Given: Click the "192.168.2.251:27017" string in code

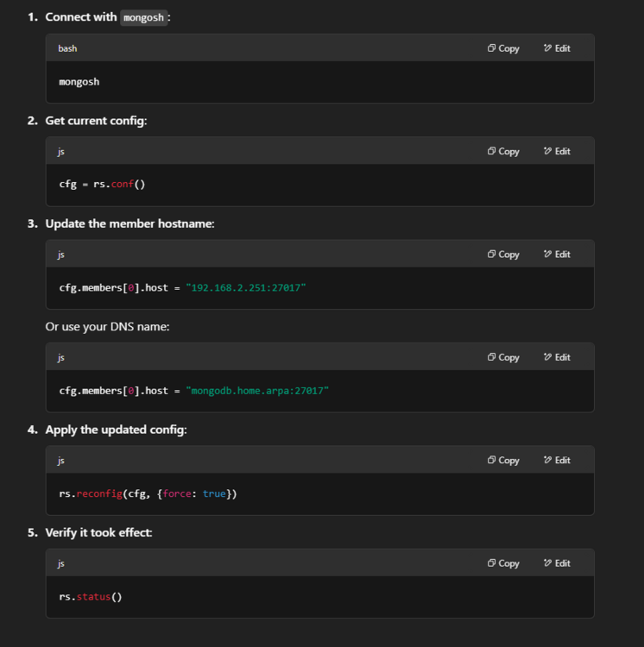Looking at the screenshot, I should tap(246, 287).
